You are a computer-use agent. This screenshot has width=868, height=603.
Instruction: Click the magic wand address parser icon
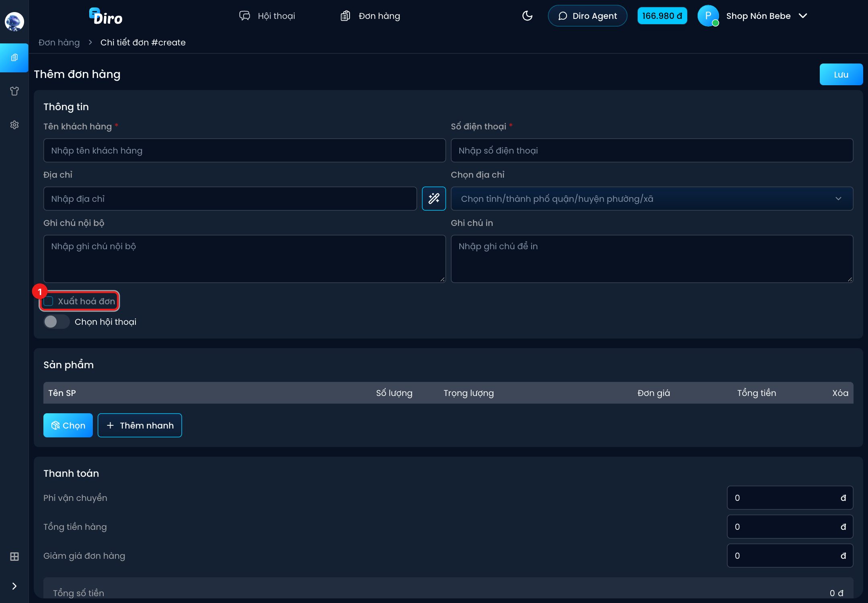tap(434, 199)
